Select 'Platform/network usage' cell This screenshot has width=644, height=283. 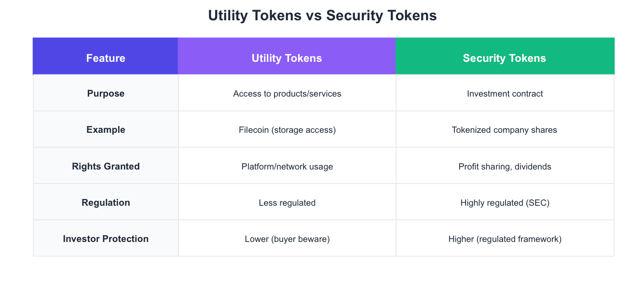287,167
